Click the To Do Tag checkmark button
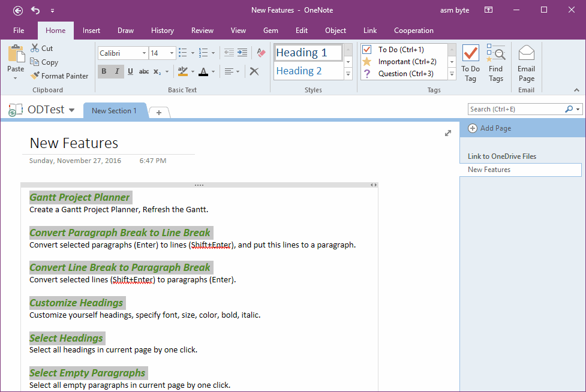Screen dimensions: 586x392 point(470,63)
